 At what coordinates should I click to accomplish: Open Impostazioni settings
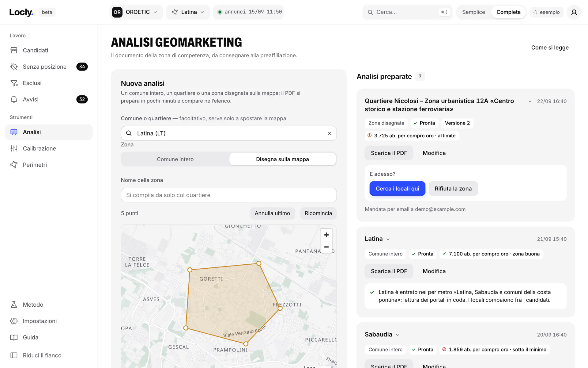coord(49,321)
